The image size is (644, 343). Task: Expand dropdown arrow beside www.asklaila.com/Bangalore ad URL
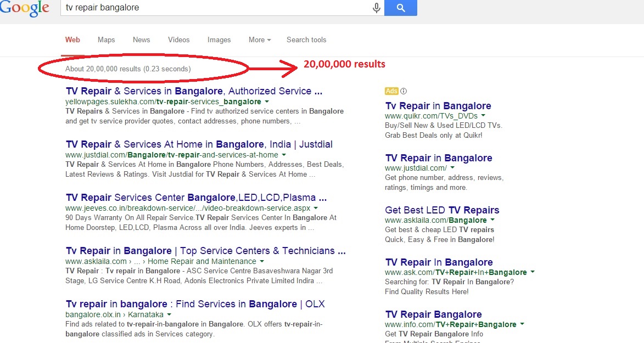[x=492, y=220]
